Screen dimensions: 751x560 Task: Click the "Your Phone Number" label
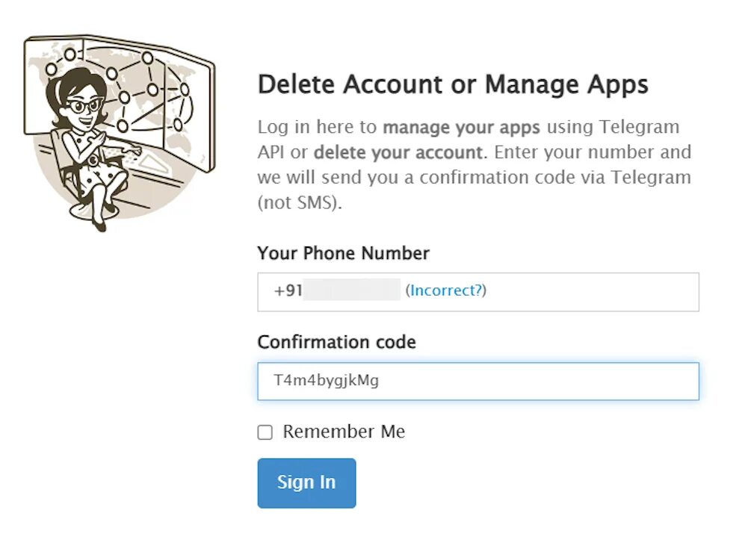click(x=343, y=253)
